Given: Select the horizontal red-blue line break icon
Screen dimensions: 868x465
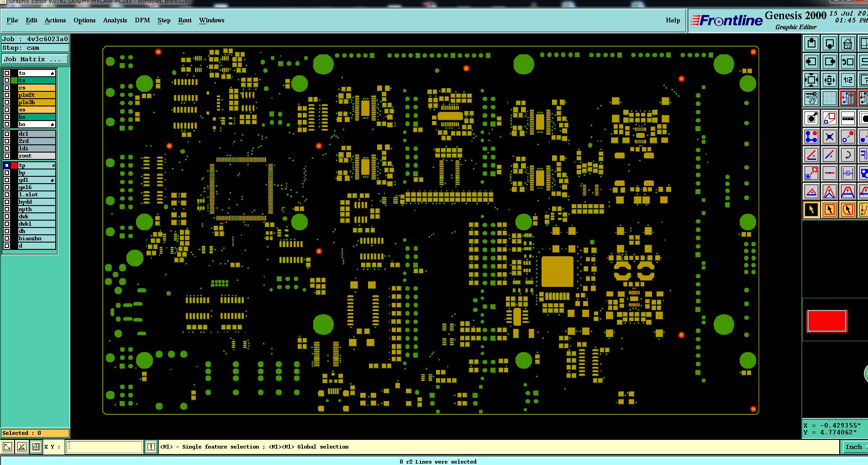Looking at the screenshot, I should [830, 174].
